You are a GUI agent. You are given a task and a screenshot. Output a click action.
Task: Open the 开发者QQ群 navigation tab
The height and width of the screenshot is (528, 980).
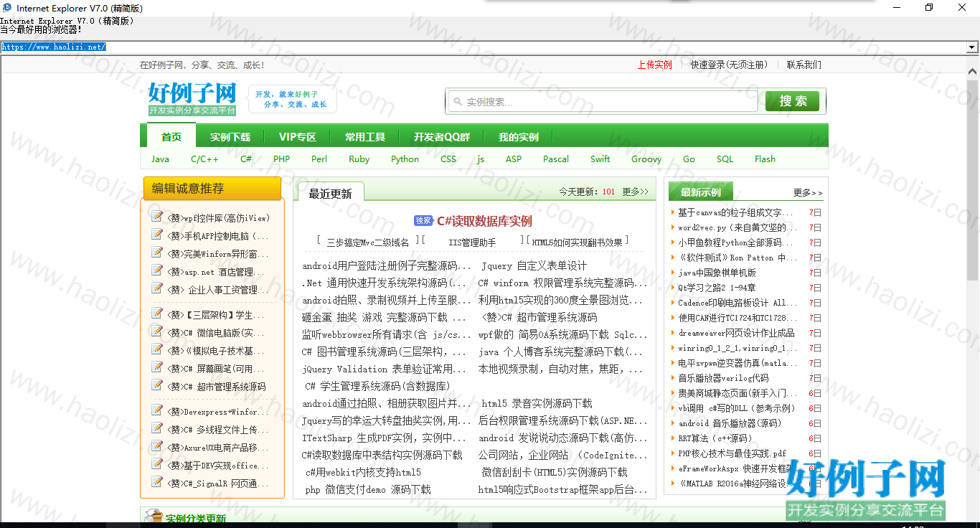442,137
